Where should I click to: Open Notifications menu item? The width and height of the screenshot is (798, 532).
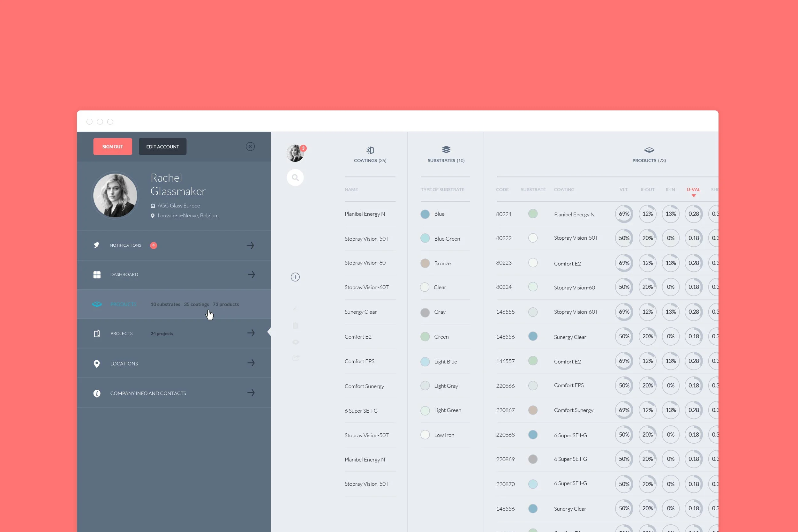coord(174,245)
